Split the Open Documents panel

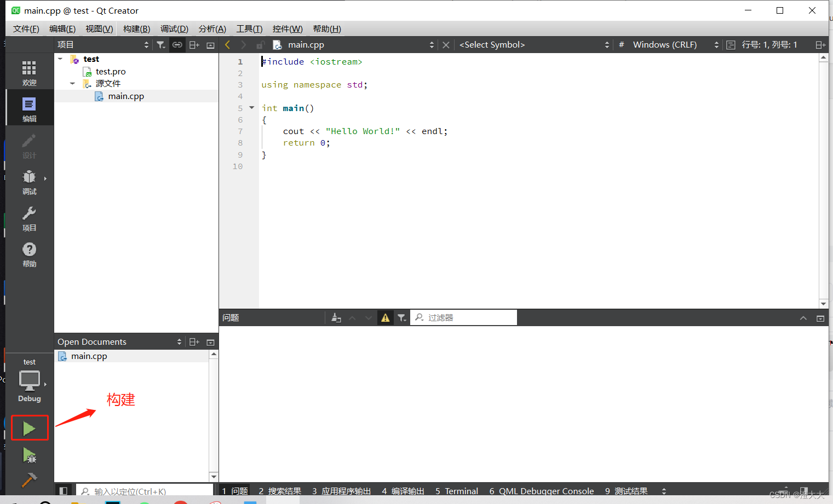point(194,342)
